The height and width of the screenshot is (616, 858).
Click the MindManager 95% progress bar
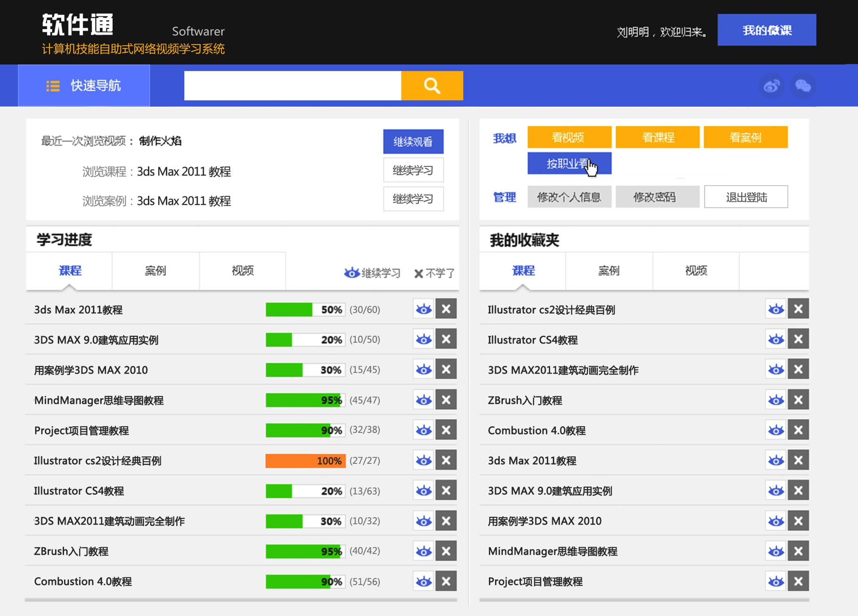(305, 400)
